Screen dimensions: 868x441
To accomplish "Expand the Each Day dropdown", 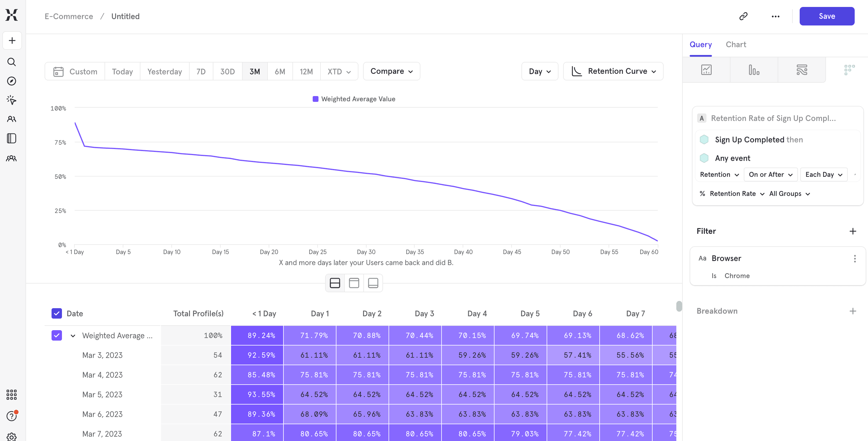I will pyautogui.click(x=823, y=174).
